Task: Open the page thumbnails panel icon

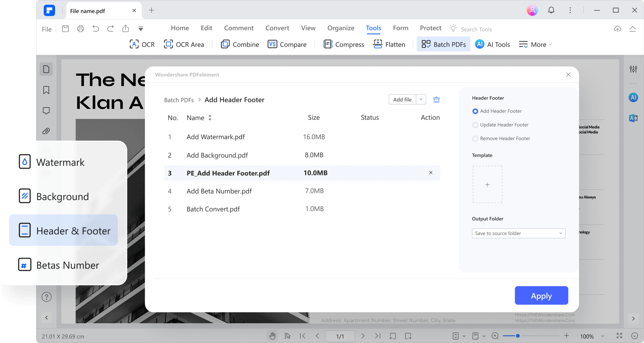Action: pyautogui.click(x=46, y=69)
